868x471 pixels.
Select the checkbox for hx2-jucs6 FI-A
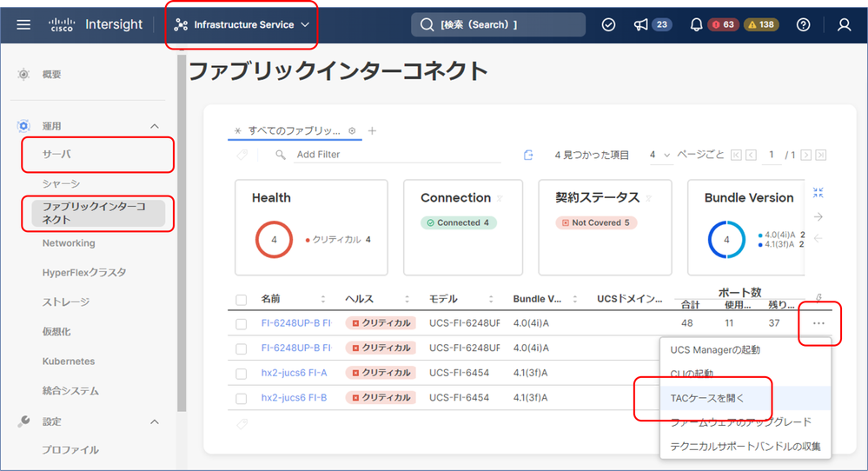tap(242, 374)
